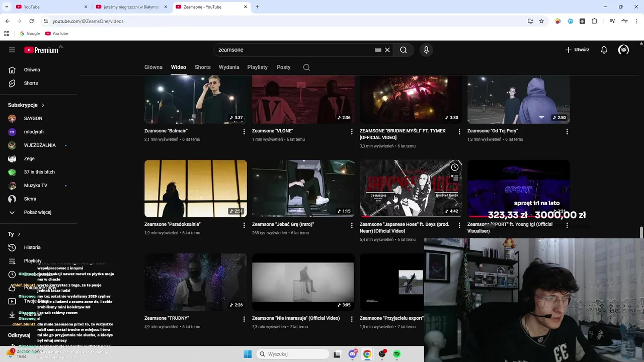Click the Windows Start button
Image resolution: width=644 pixels, height=362 pixels.
coord(248,354)
